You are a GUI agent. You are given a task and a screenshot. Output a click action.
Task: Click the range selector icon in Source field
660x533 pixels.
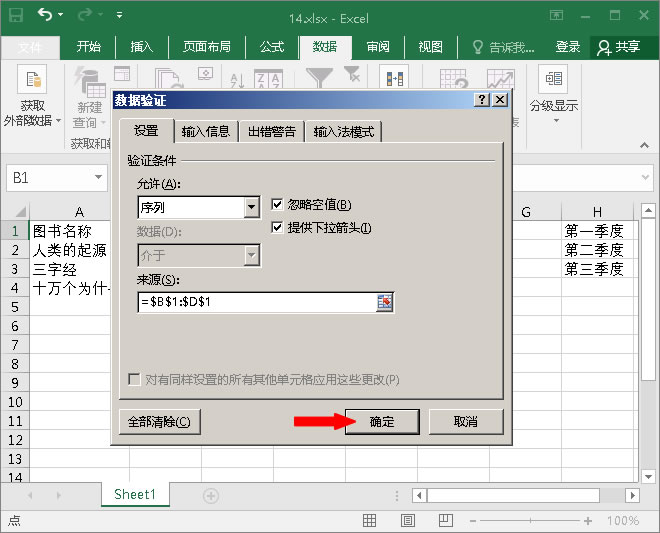(384, 302)
